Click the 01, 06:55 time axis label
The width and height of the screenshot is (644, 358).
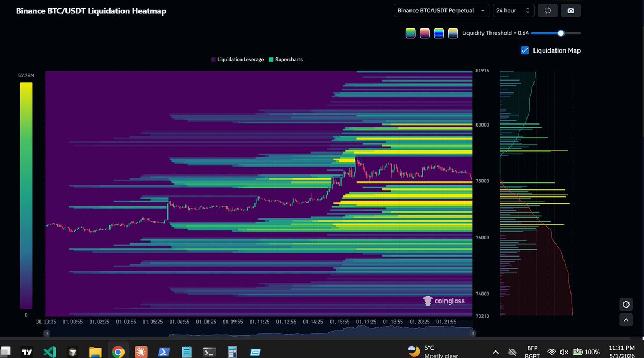tap(179, 322)
